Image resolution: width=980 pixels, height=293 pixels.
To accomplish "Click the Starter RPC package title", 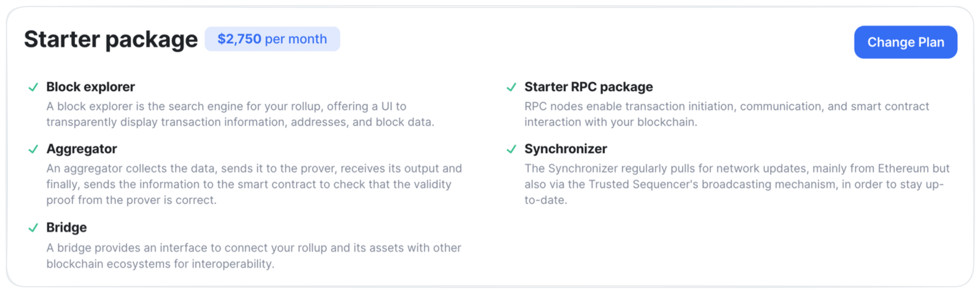I will [589, 87].
